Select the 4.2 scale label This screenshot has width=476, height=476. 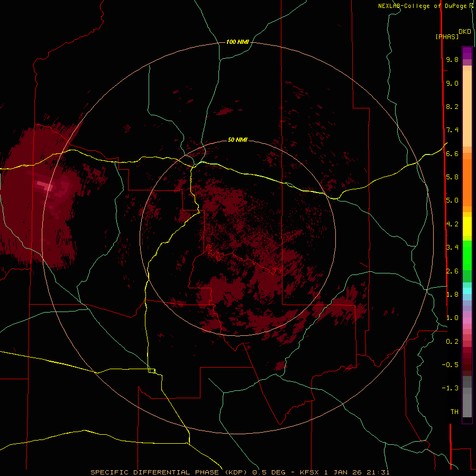point(452,224)
